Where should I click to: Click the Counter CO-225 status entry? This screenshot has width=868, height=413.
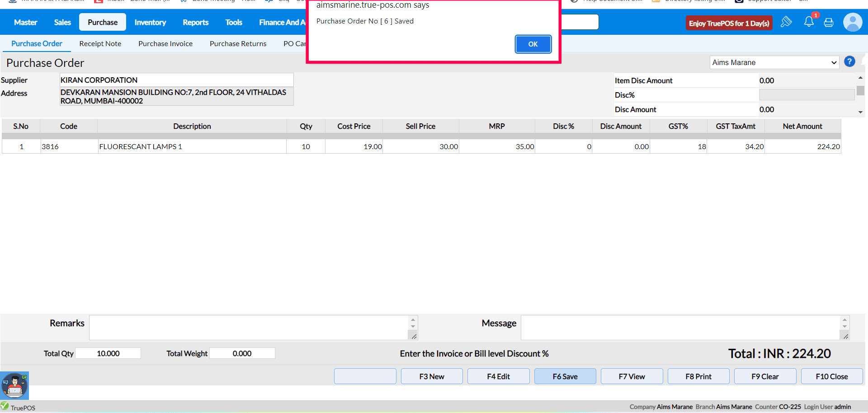778,407
